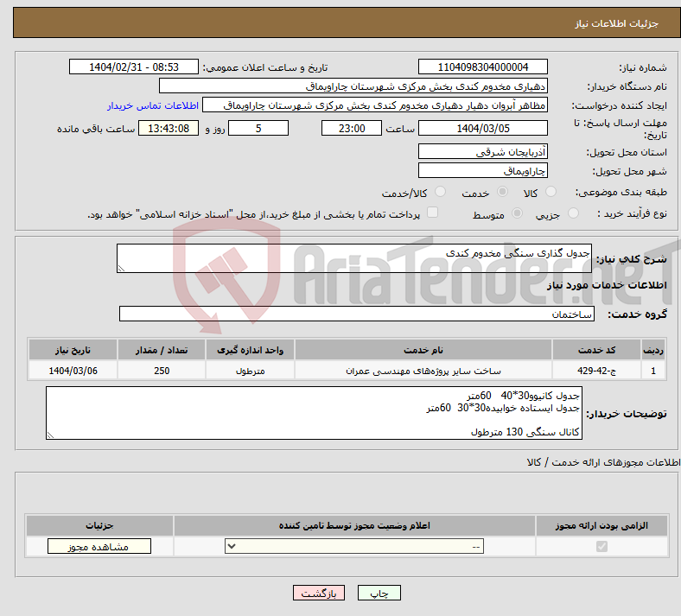This screenshot has width=681, height=616.
Task: Click the ایجاد کننده درخواست field
Action: [x=375, y=105]
